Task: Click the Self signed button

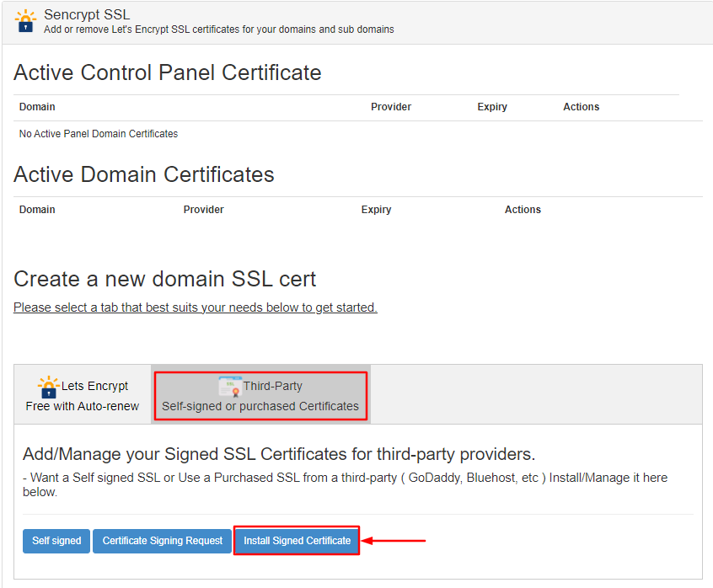Action: [x=56, y=541]
